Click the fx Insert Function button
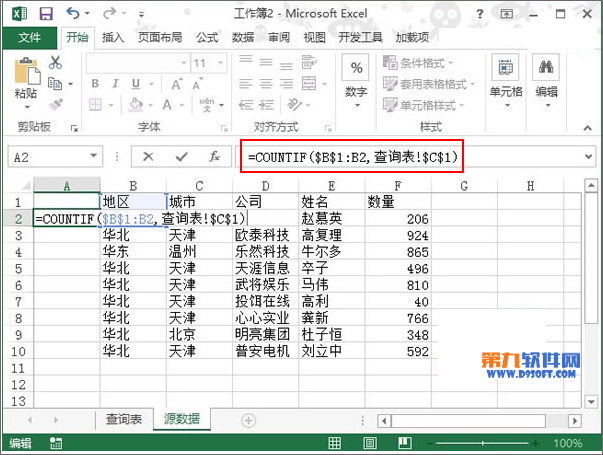 (x=215, y=156)
